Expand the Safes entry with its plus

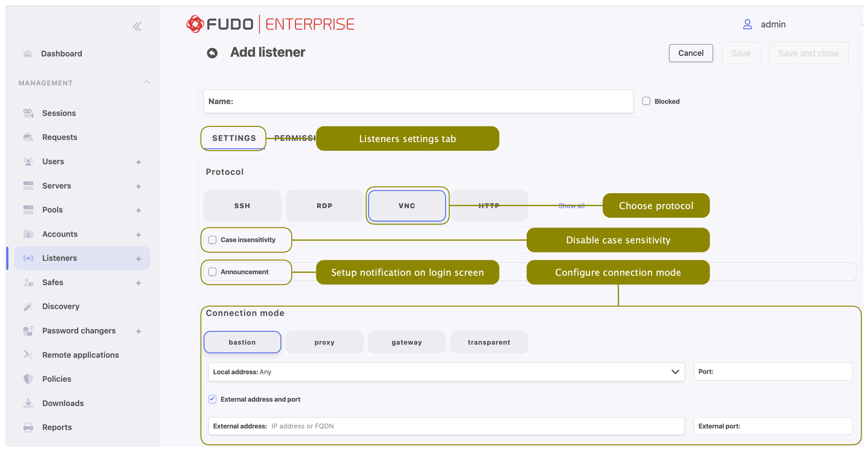(138, 283)
